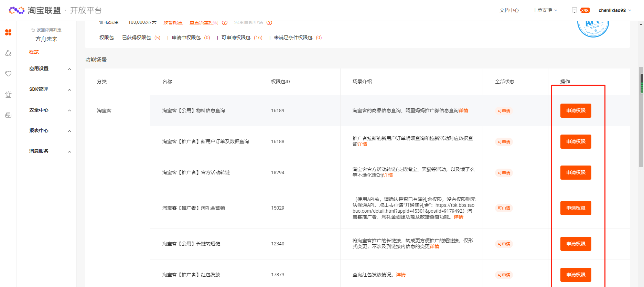Click permission package ID 16189

278,110
